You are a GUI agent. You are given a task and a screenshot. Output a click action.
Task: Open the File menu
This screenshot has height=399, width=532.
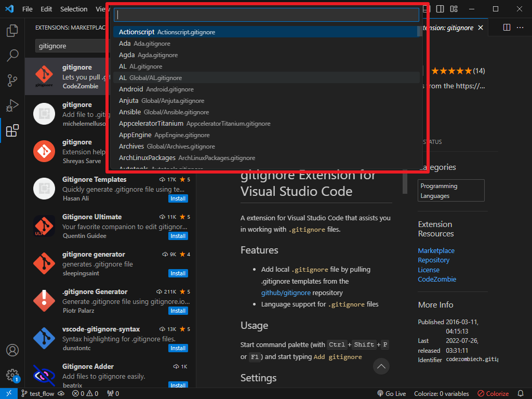[27, 9]
